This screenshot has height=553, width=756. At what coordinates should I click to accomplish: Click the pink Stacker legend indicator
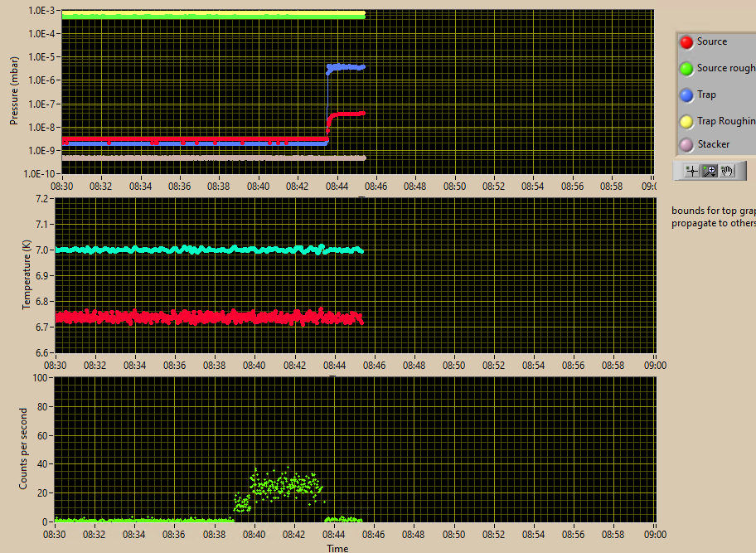point(686,144)
